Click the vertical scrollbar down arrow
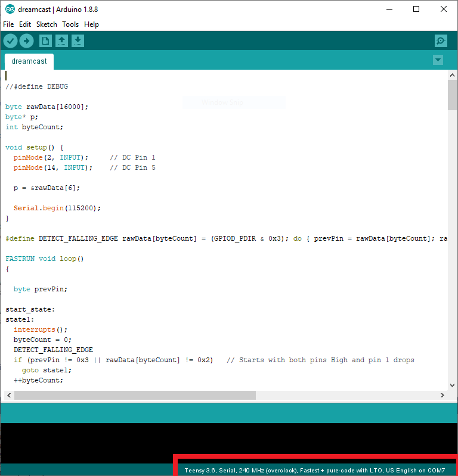Screen dimensions: 458x476 (x=452, y=385)
